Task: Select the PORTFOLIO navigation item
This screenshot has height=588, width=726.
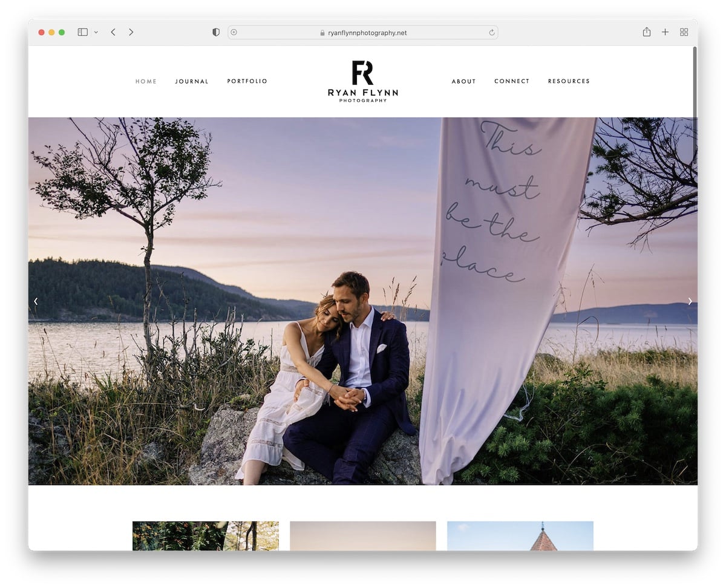Action: (247, 81)
